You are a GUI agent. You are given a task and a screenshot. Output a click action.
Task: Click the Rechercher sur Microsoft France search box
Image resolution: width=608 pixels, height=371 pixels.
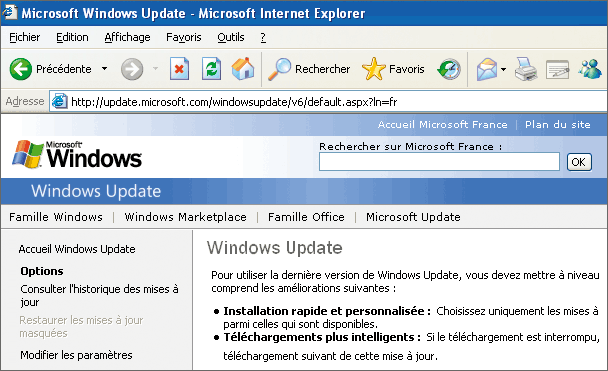[439, 162]
